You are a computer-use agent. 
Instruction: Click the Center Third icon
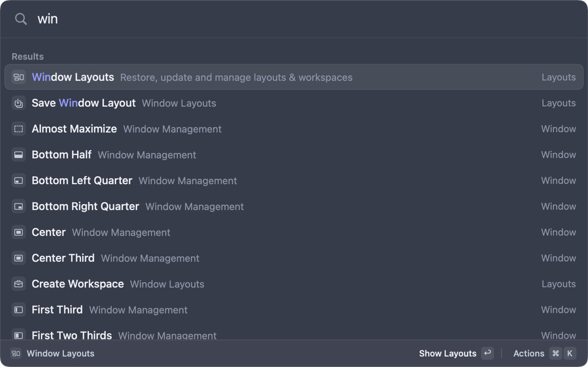tap(19, 258)
